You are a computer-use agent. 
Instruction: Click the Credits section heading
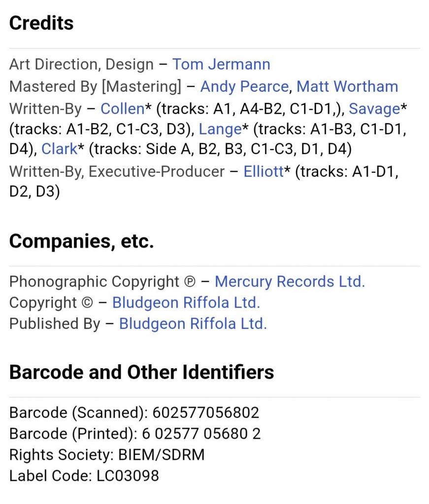(x=41, y=23)
